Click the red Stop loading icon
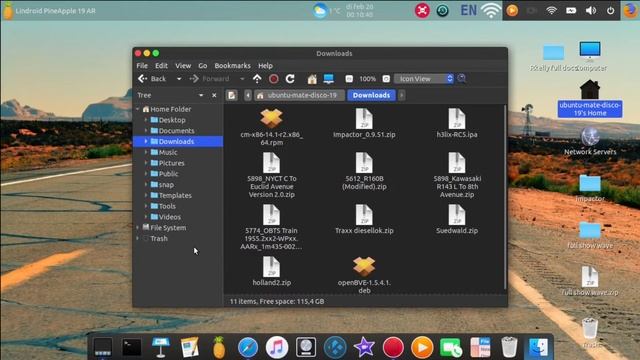 click(274, 79)
